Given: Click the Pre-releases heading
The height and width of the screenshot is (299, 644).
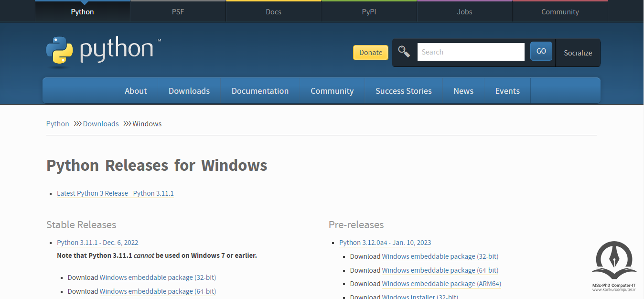Looking at the screenshot, I should [356, 224].
